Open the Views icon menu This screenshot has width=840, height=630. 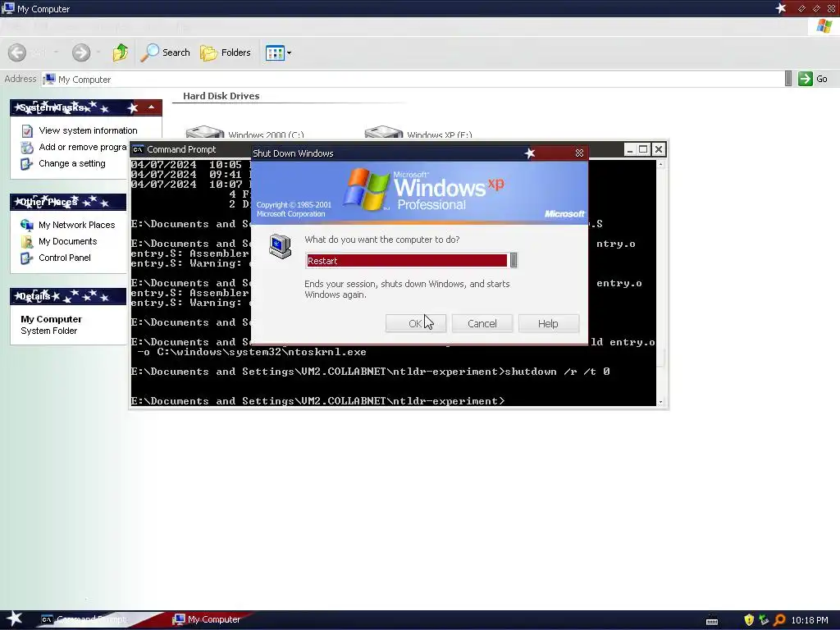tap(279, 52)
